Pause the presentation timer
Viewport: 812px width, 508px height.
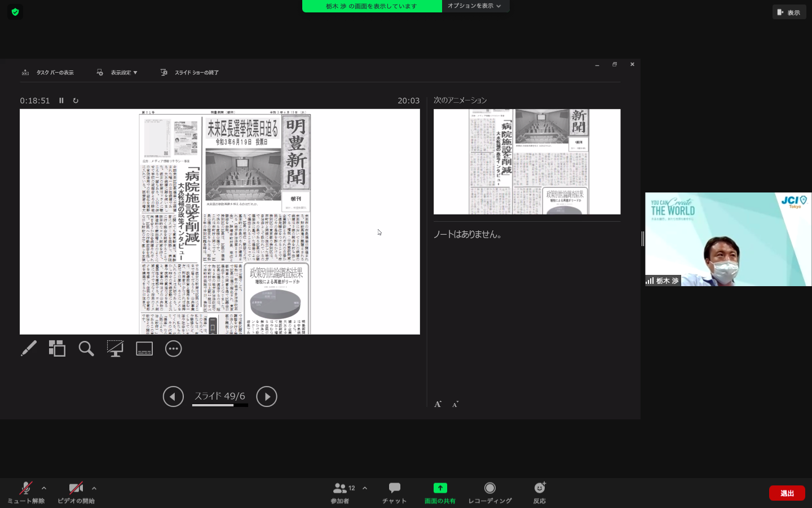click(61, 100)
